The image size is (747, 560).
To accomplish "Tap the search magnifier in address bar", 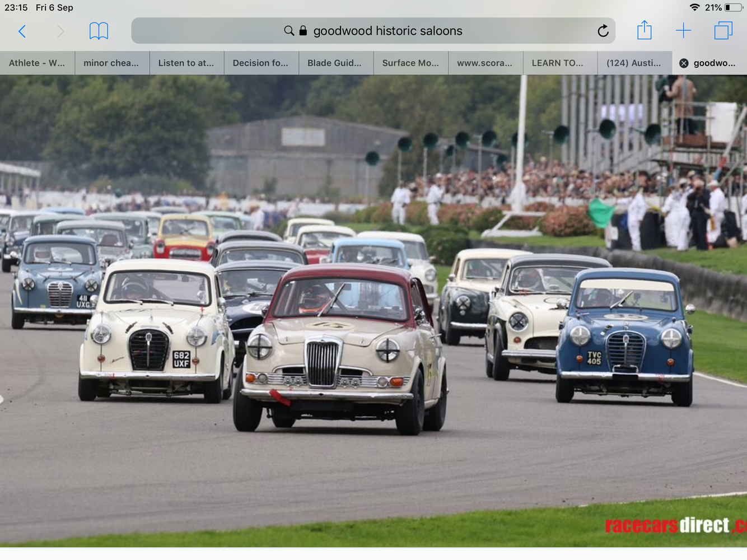I will click(x=289, y=31).
